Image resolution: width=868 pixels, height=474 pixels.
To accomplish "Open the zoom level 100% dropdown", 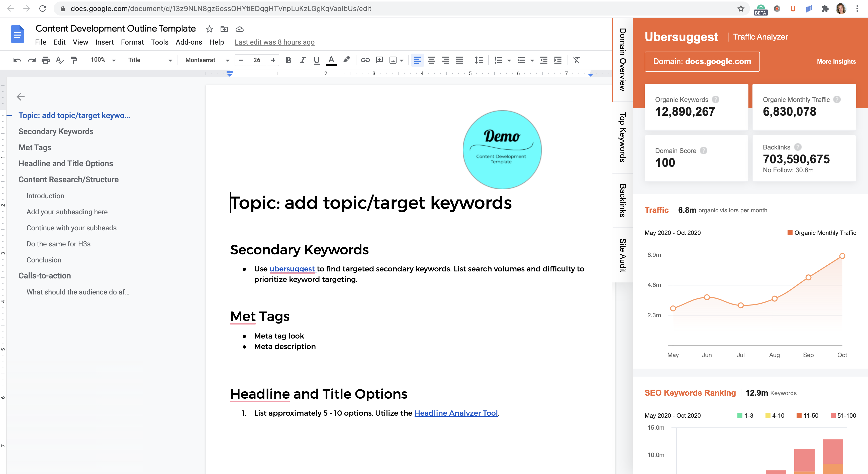I will (103, 60).
